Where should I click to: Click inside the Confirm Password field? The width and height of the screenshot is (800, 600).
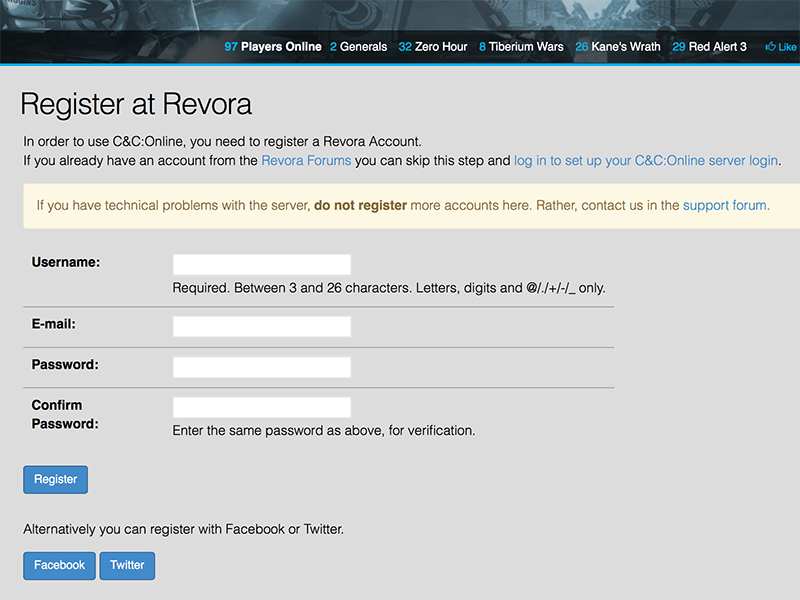[x=261, y=406]
